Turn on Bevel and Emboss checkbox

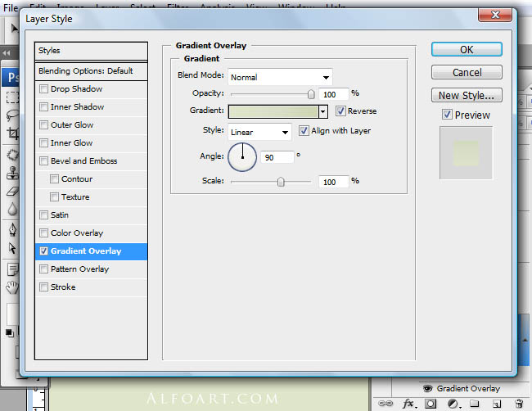coord(43,160)
